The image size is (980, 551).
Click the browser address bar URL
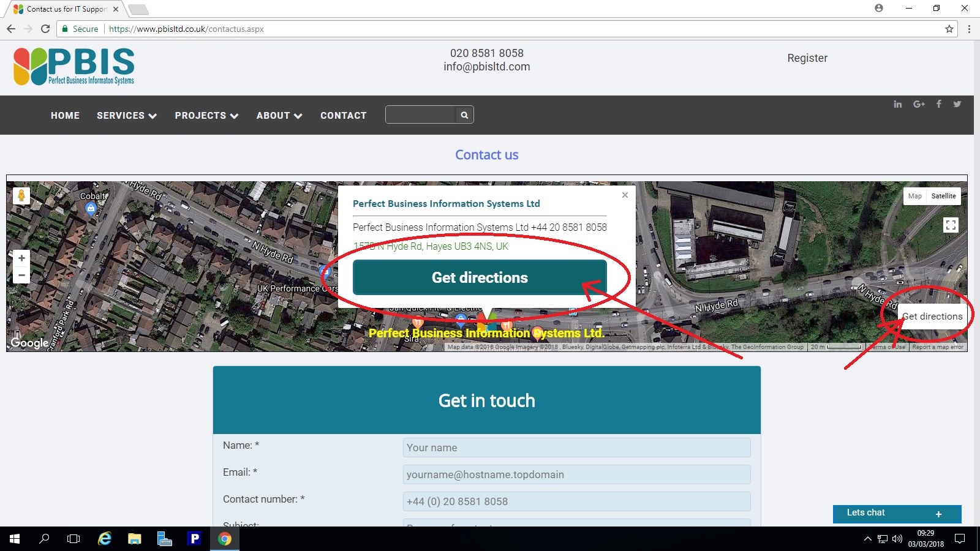(x=186, y=29)
